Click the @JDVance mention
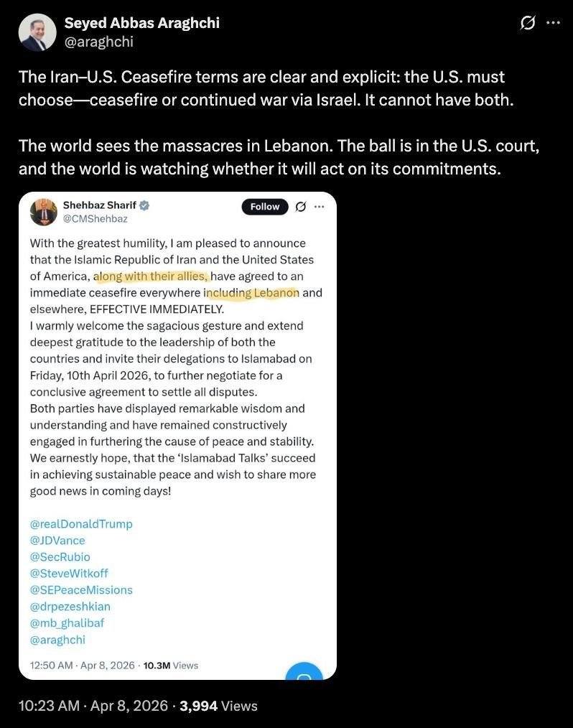 click(57, 541)
